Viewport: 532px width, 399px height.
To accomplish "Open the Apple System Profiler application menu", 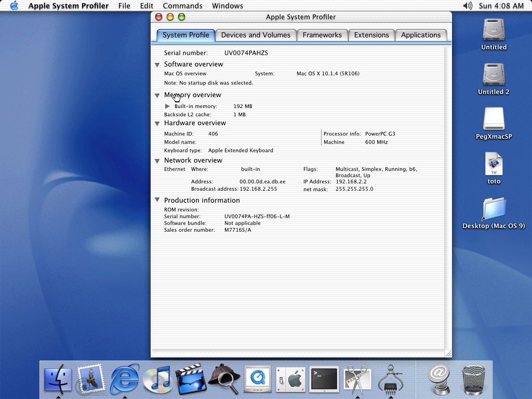I will (69, 6).
